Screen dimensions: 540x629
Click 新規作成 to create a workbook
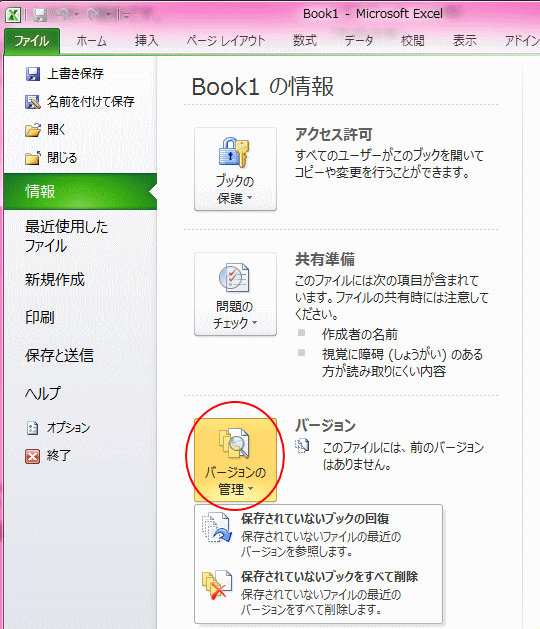tap(55, 280)
